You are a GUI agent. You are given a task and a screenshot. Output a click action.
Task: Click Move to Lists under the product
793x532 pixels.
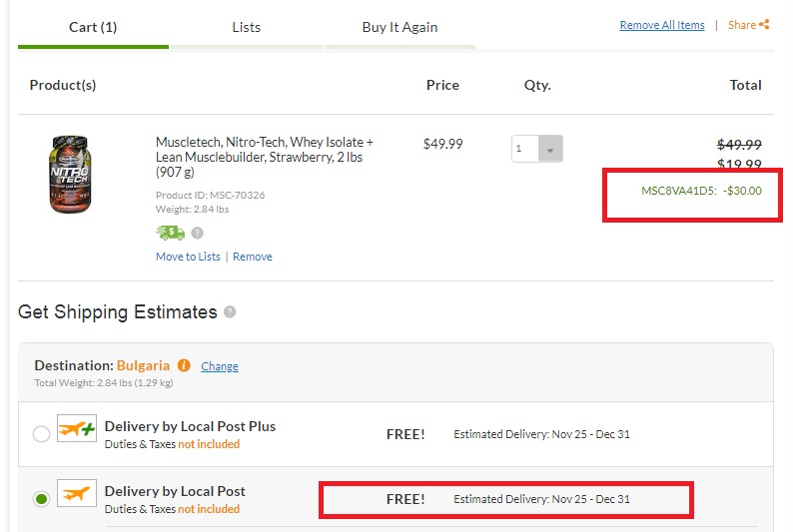click(188, 257)
